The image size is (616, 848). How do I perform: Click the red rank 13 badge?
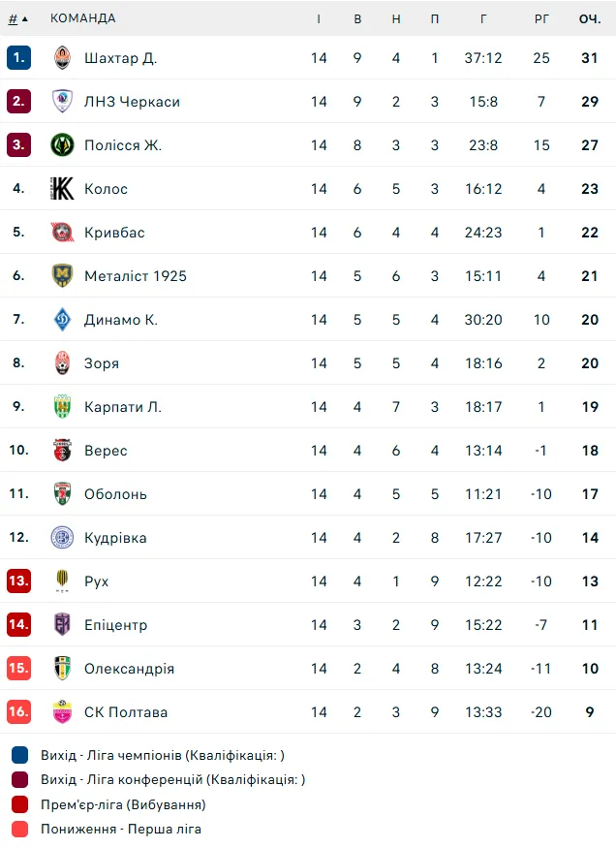[x=18, y=581]
